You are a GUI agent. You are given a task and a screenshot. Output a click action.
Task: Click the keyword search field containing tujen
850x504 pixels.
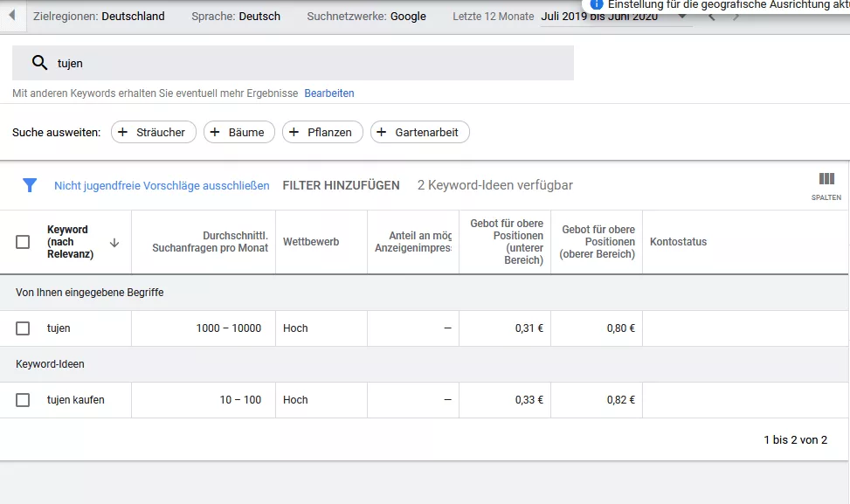pyautogui.click(x=293, y=63)
